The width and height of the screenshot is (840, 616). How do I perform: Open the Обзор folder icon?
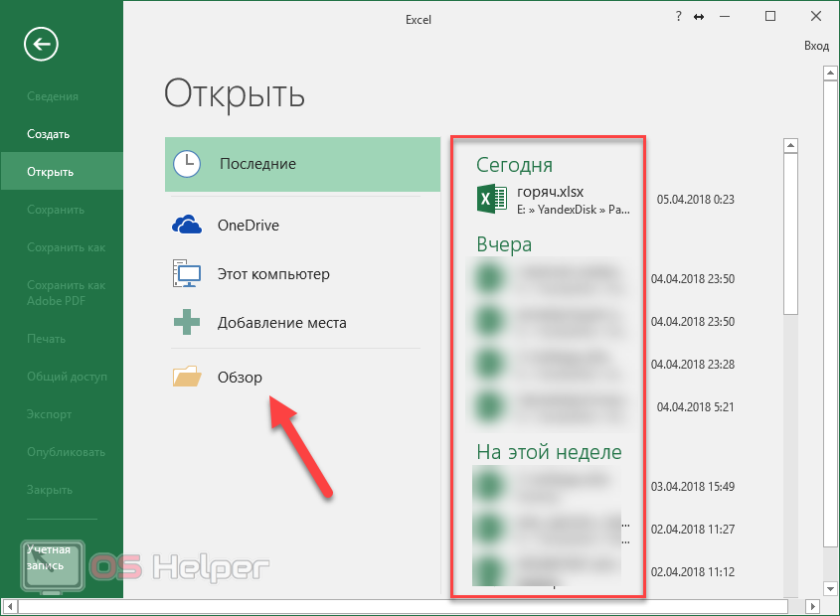tap(187, 378)
